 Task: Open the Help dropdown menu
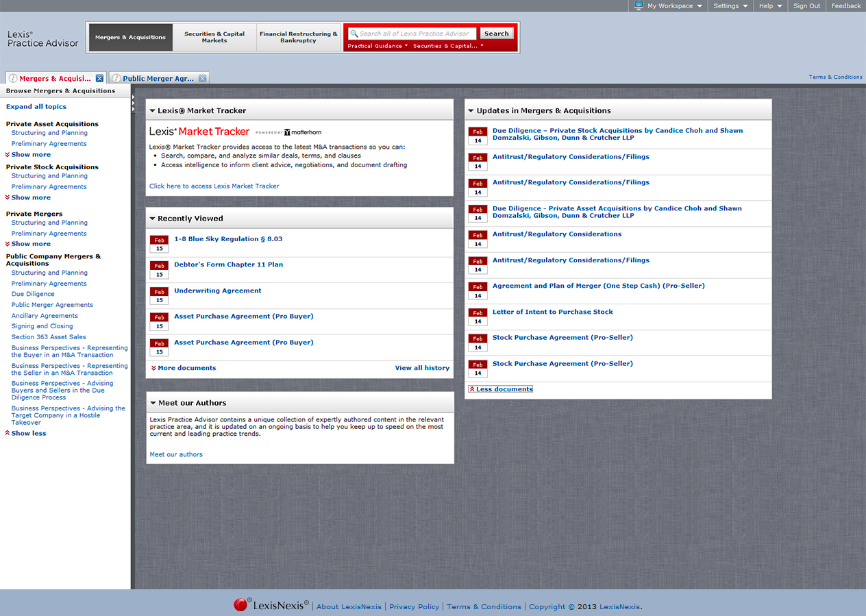tap(770, 6)
